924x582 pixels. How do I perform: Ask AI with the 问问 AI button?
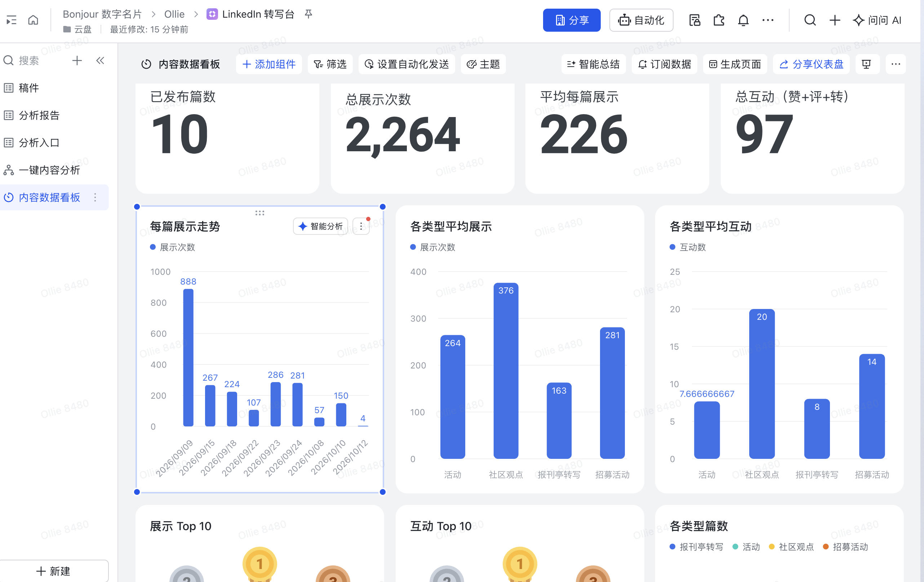point(877,20)
